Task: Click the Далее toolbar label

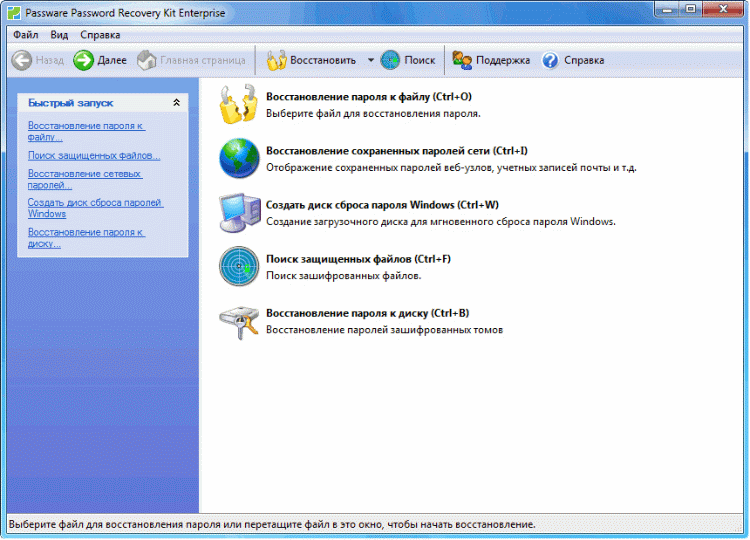Action: pos(112,60)
